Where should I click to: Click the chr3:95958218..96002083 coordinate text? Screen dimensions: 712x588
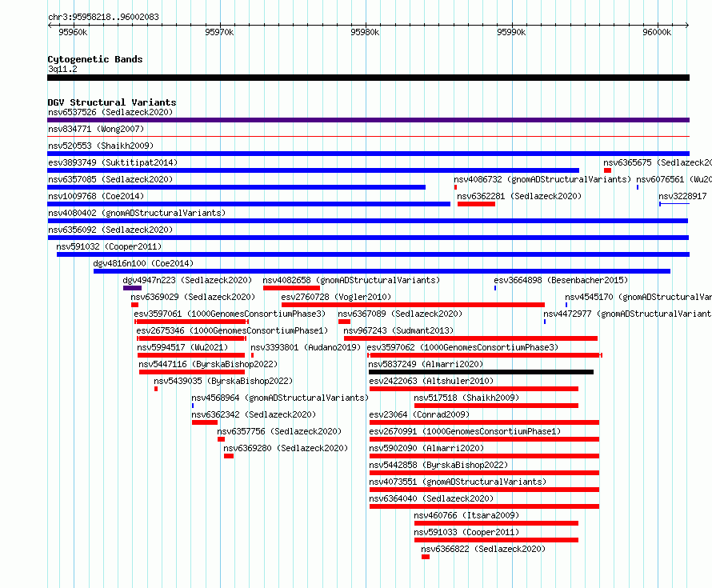(103, 17)
